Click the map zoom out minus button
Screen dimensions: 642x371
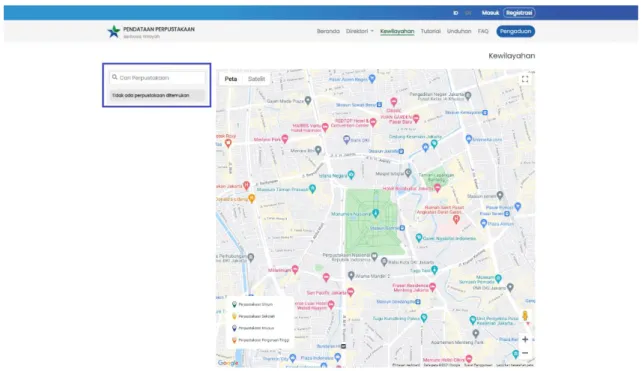(525, 353)
